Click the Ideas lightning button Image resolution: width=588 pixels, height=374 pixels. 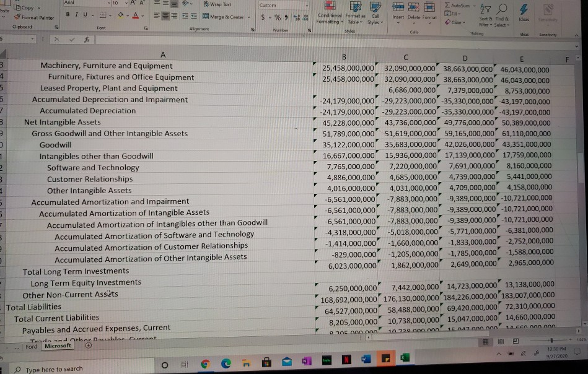pos(524,12)
